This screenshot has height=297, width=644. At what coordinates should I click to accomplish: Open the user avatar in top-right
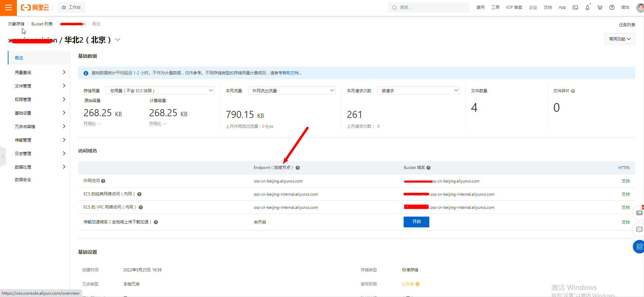coord(640,7)
